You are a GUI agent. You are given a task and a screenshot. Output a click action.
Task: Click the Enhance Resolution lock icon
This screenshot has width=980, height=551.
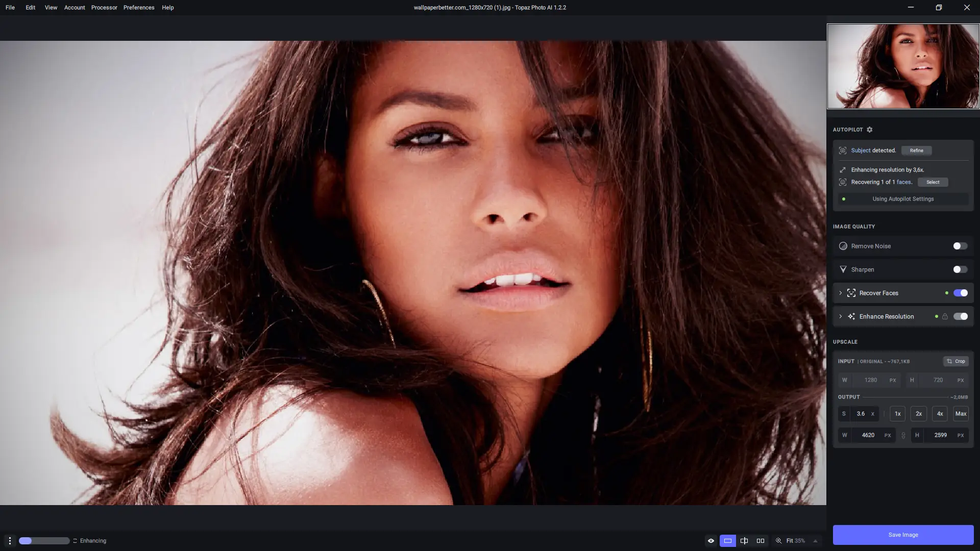click(945, 316)
